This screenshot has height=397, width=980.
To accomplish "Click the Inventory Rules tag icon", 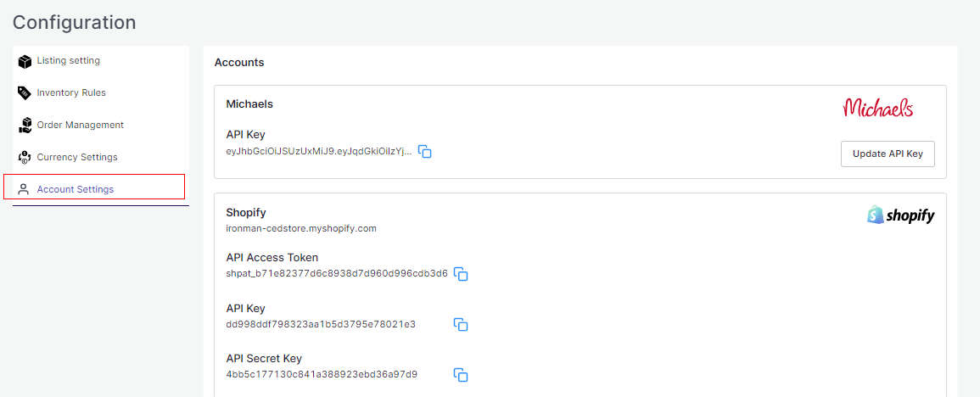I will coord(25,93).
